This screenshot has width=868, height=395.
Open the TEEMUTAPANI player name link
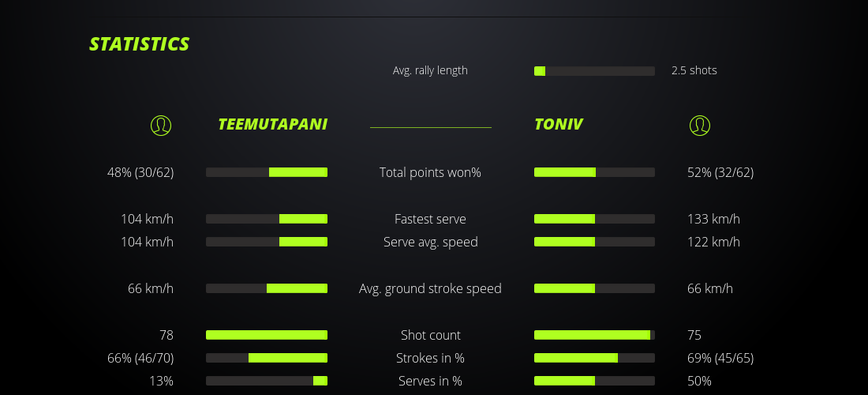(x=272, y=125)
